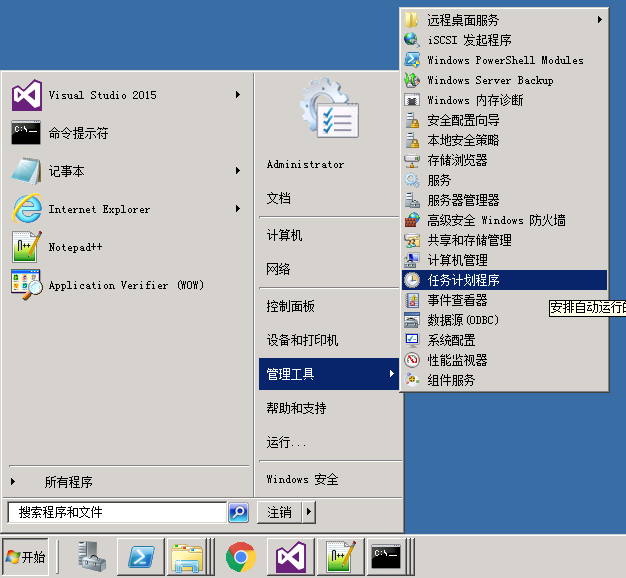626x578 pixels.
Task: Expand 所有程序 arrow
Action: (13, 481)
